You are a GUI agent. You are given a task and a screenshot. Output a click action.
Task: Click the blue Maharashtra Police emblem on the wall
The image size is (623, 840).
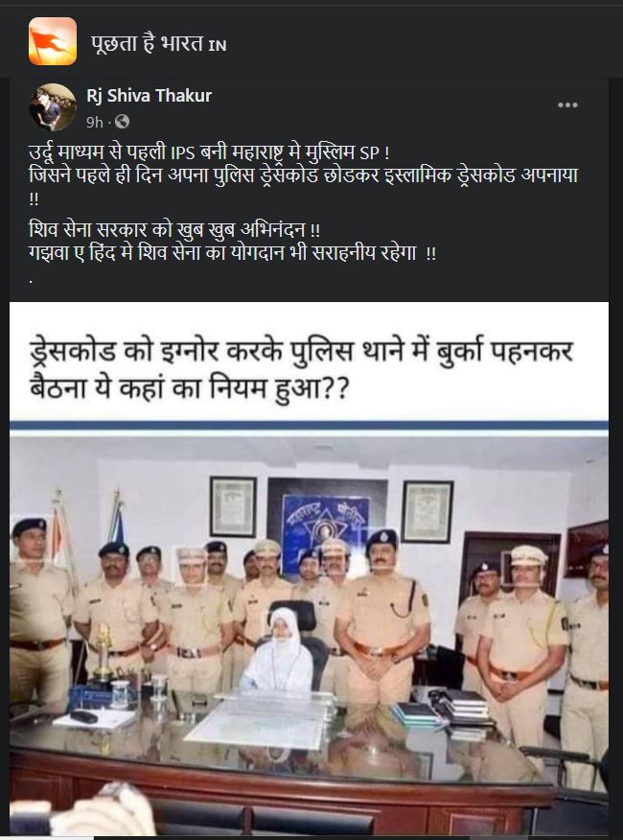326,526
